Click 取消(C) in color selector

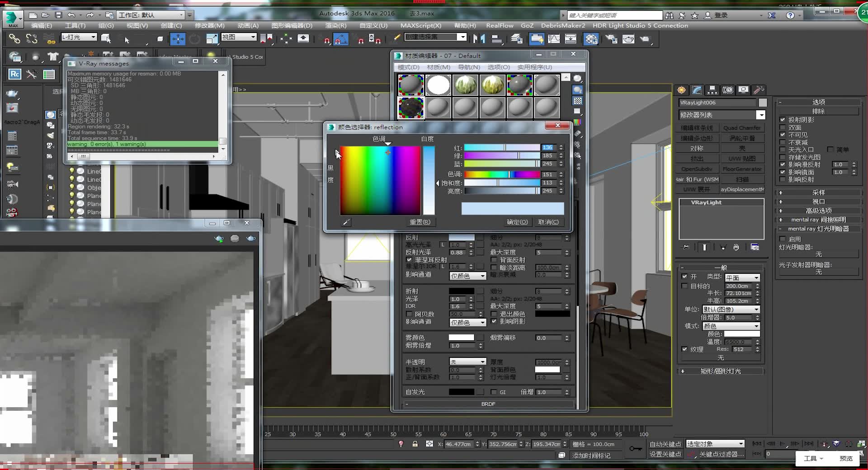548,222
